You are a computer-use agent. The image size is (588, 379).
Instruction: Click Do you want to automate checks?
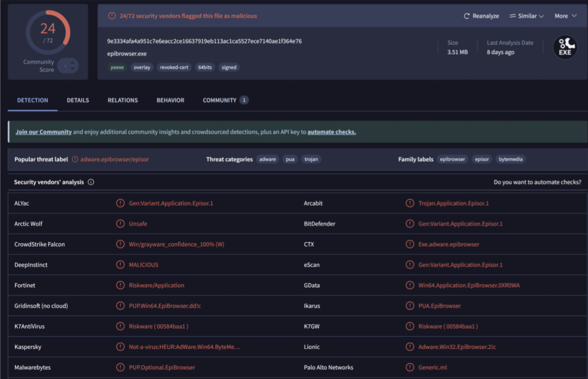[537, 182]
